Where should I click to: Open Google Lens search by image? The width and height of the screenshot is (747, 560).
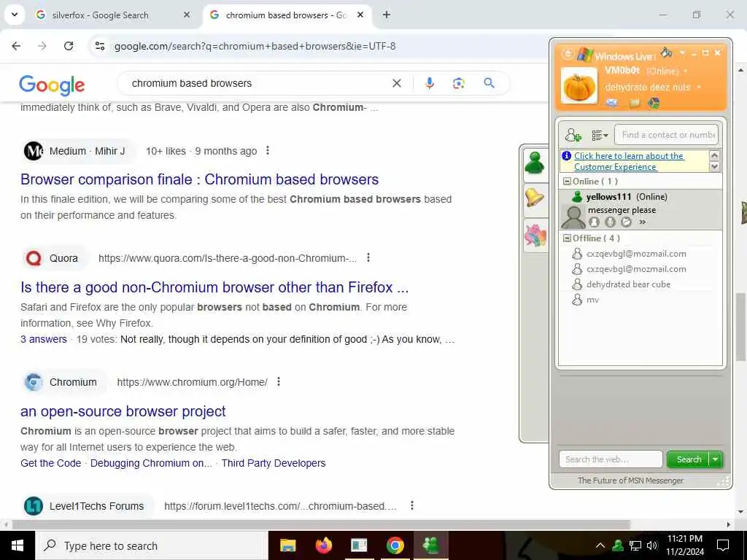[458, 83]
